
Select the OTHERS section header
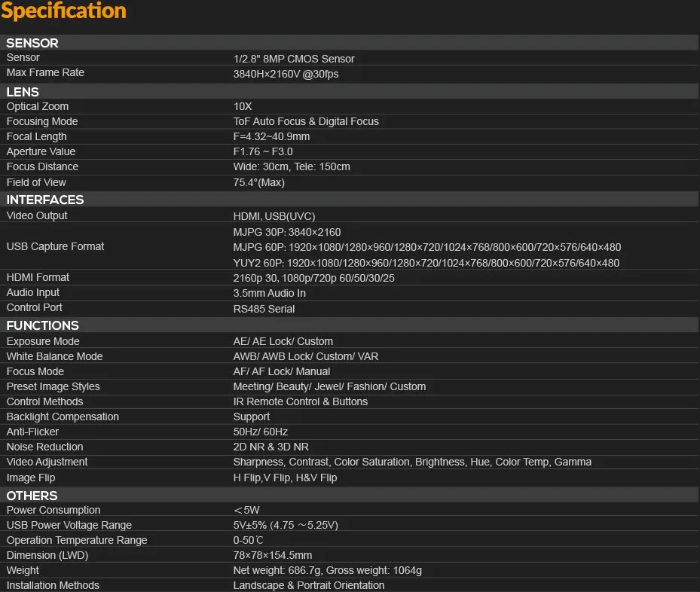pyautogui.click(x=32, y=496)
